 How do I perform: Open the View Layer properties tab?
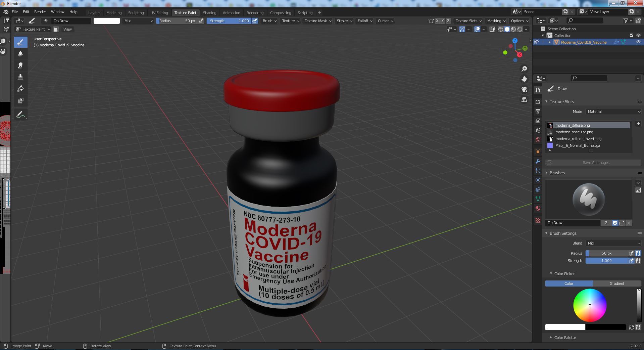coord(538,121)
